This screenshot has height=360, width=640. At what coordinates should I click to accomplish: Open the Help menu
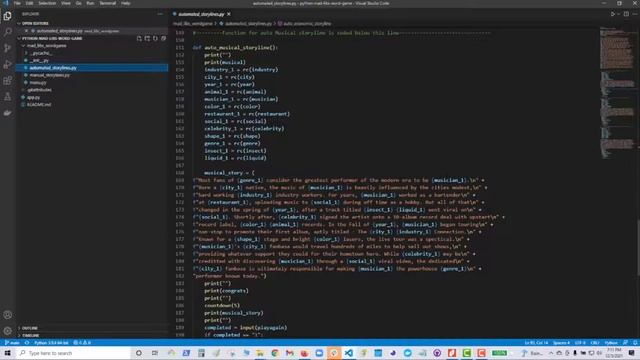(x=126, y=3)
